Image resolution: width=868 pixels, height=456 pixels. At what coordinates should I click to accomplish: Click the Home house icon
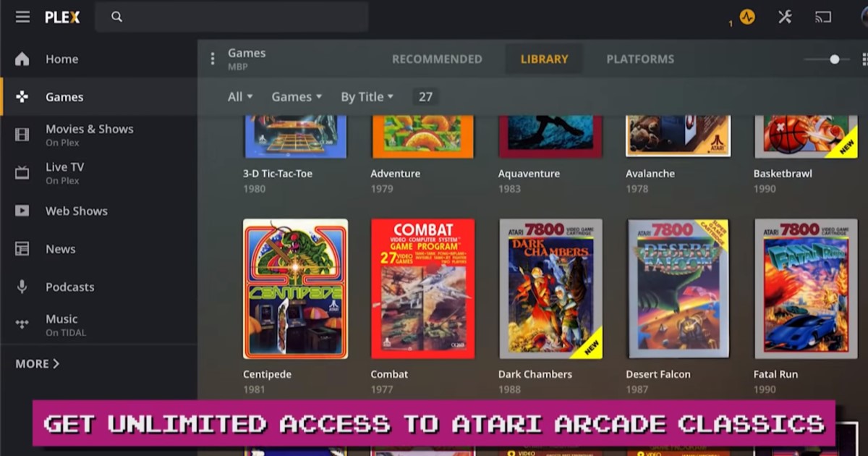click(22, 59)
